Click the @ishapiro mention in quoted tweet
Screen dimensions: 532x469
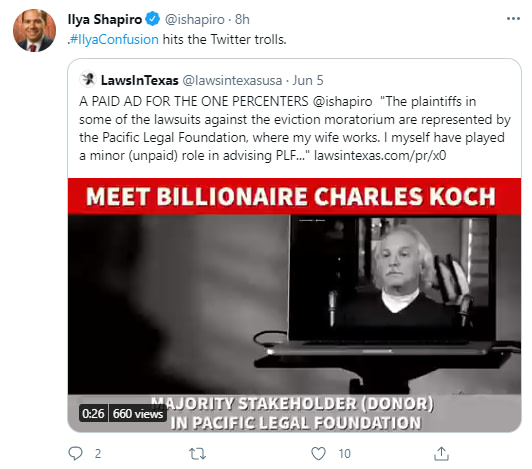pyautogui.click(x=342, y=101)
